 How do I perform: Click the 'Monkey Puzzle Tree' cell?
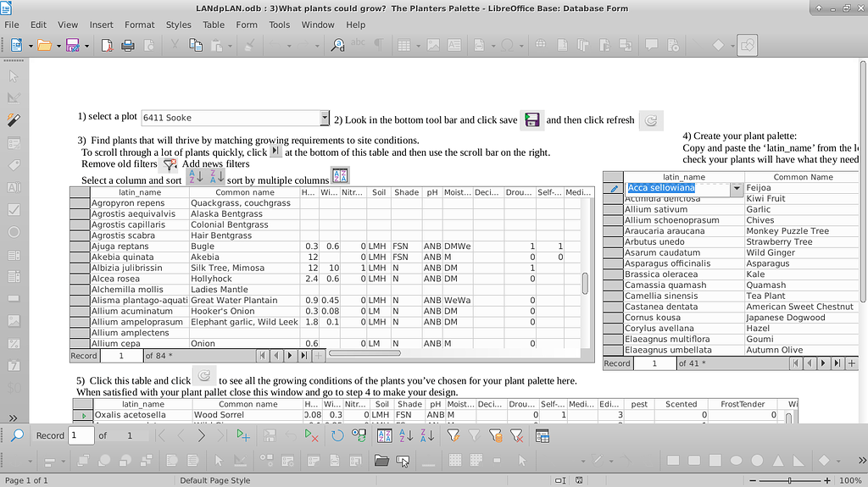pyautogui.click(x=801, y=230)
